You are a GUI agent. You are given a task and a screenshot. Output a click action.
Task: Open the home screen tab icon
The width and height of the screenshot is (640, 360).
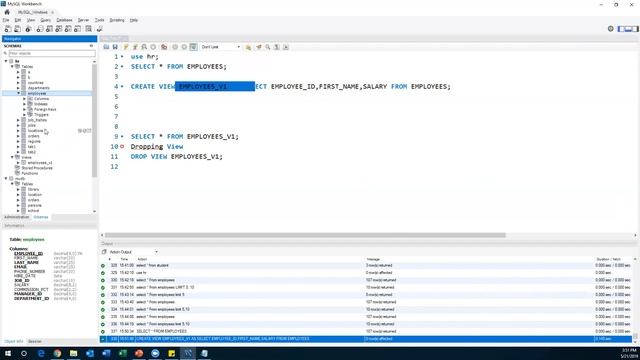pyautogui.click(x=7, y=12)
